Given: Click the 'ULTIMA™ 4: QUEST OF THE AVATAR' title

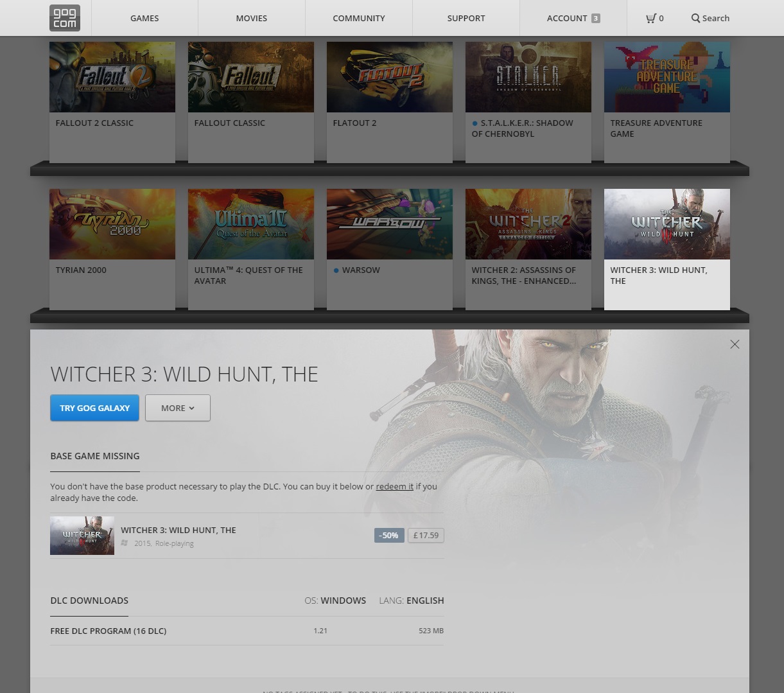Looking at the screenshot, I should [248, 276].
